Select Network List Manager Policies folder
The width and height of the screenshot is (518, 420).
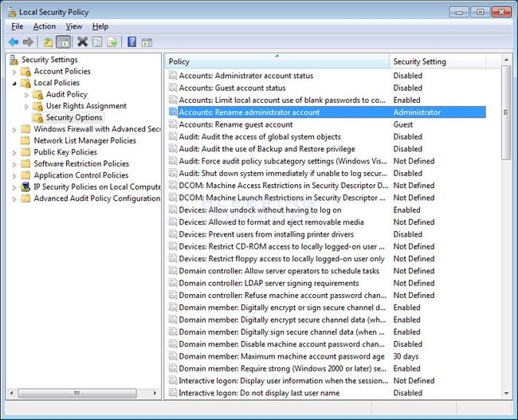click(84, 140)
